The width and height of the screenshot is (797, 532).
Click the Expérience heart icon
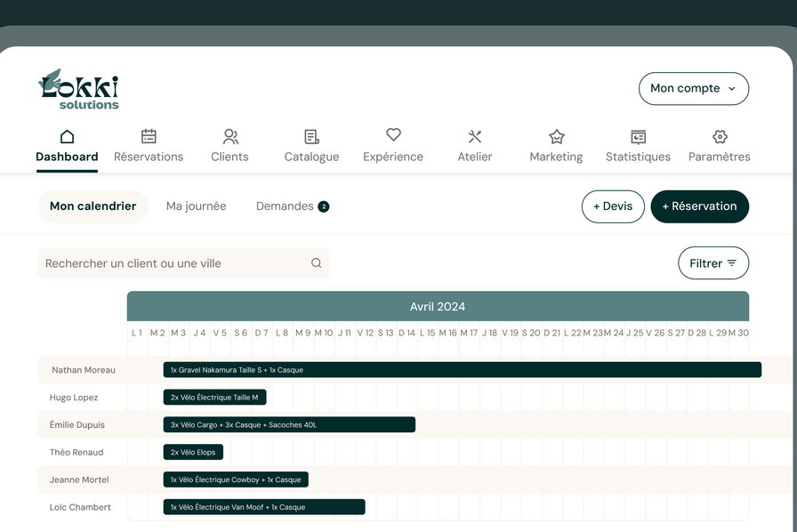pos(393,134)
